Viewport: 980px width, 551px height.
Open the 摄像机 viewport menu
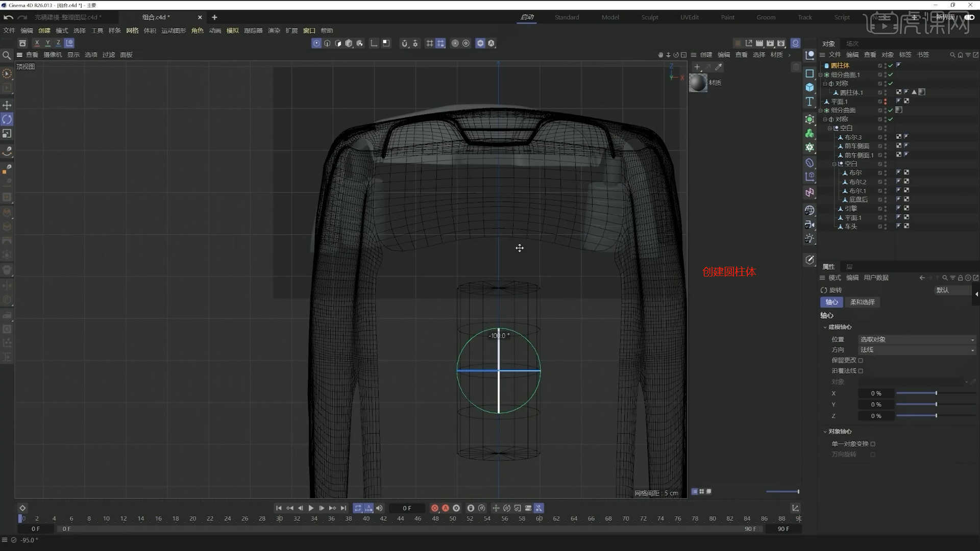53,55
